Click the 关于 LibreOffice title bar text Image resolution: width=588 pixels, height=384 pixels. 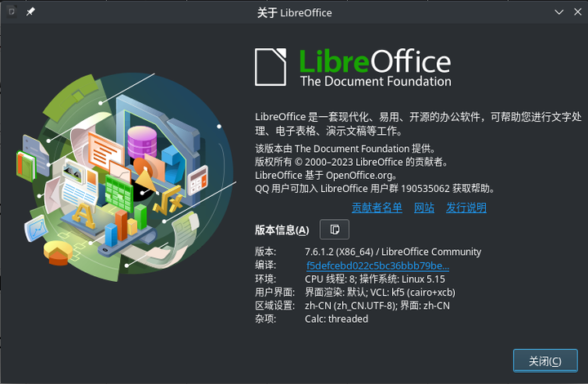294,12
